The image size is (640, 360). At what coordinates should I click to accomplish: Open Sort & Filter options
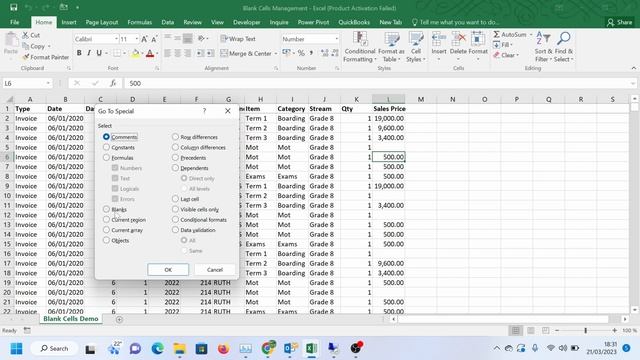click(x=543, y=47)
